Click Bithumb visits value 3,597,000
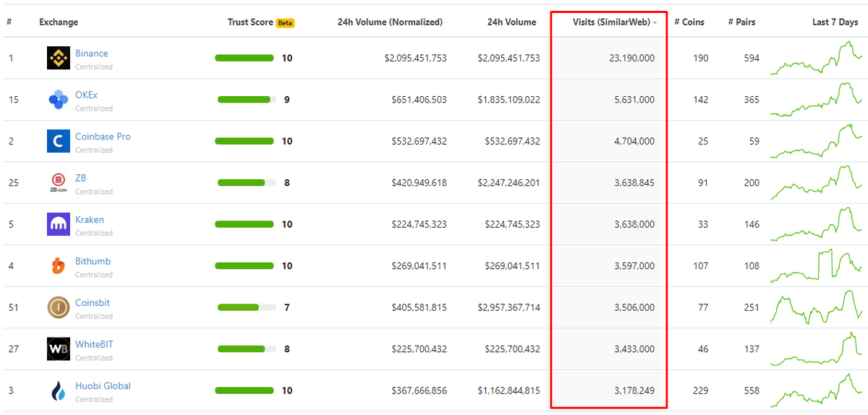 [634, 266]
